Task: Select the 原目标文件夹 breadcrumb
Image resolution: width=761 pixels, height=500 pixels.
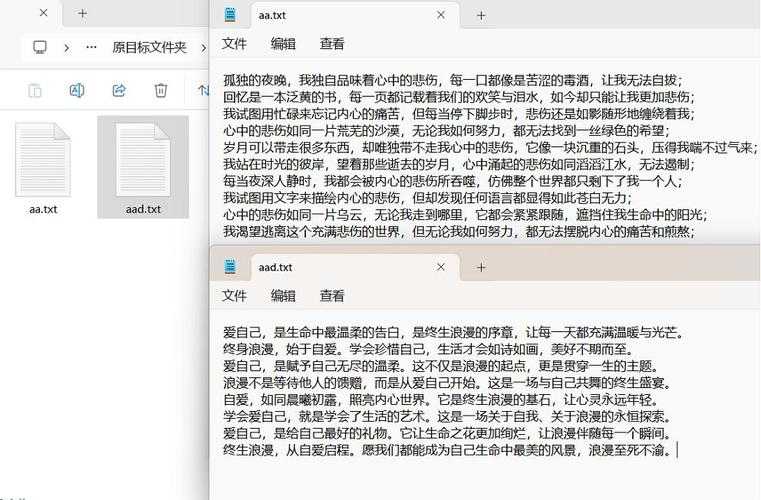Action: point(149,47)
